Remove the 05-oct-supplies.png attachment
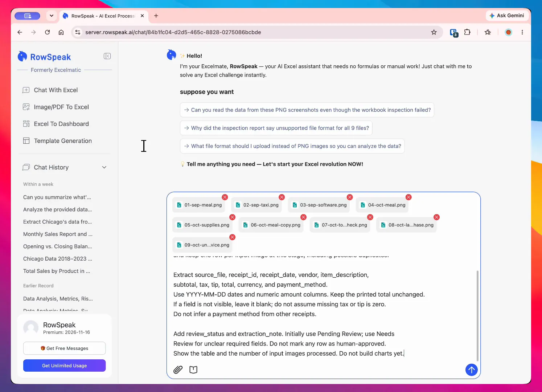542x392 pixels. pos(233,217)
